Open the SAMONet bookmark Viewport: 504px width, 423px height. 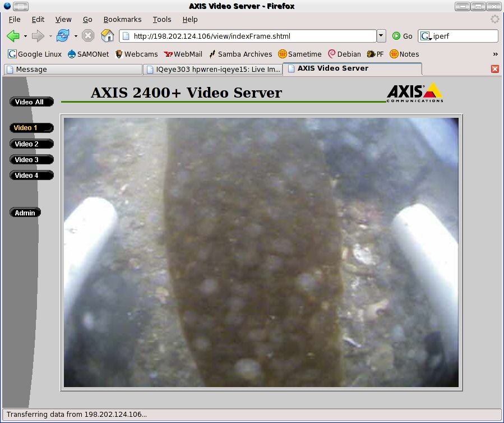(88, 54)
